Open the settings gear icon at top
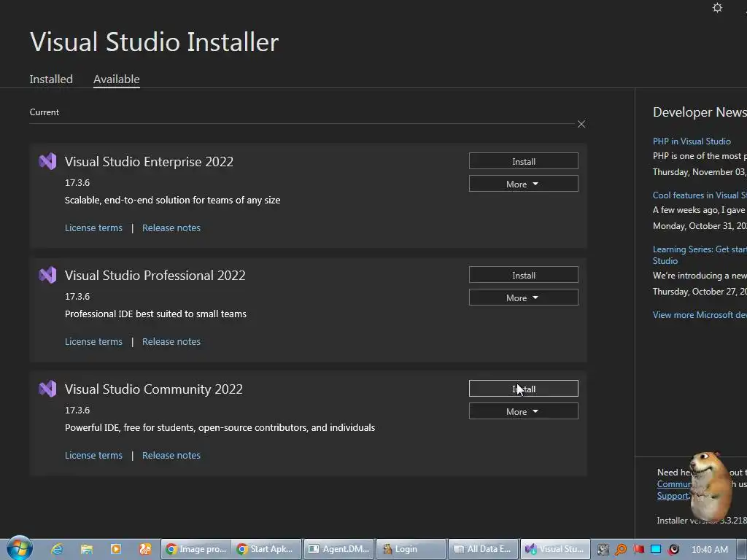The image size is (747, 560). click(717, 8)
